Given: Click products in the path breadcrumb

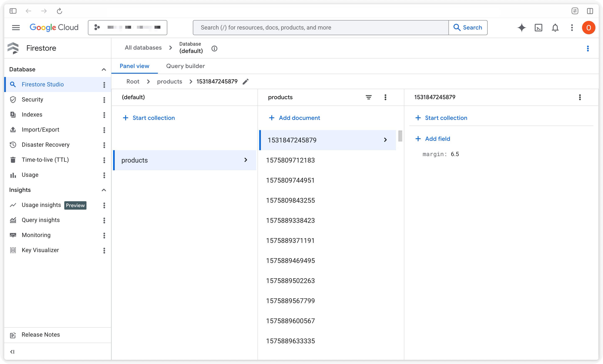Looking at the screenshot, I should click(x=170, y=82).
